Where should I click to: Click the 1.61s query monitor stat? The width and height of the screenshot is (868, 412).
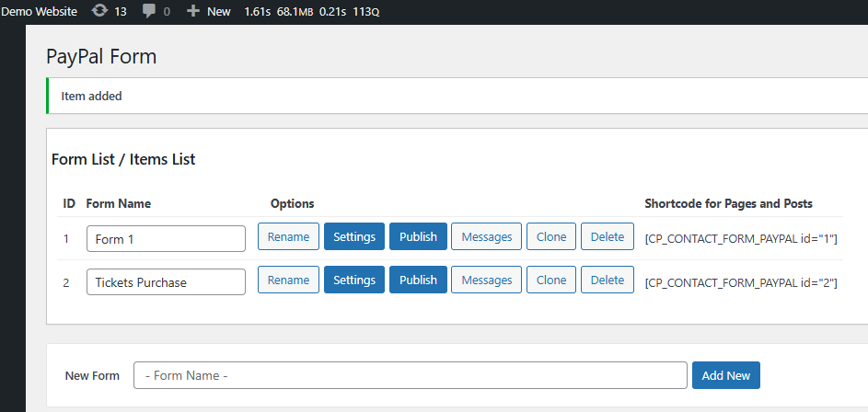258,12
